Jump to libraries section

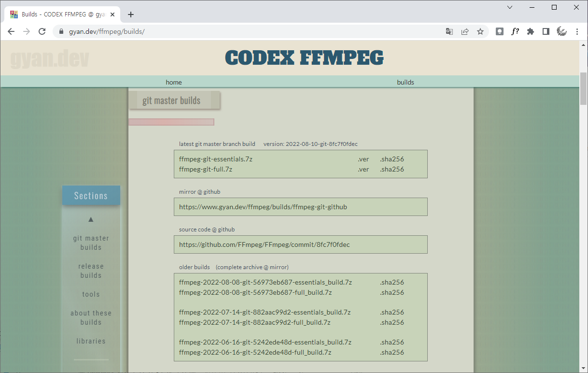pyautogui.click(x=91, y=341)
